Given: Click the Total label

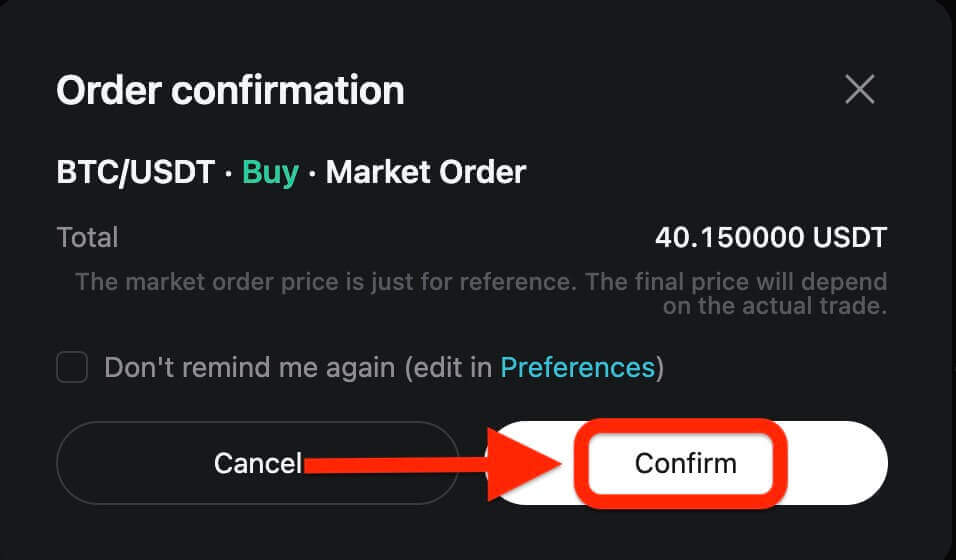Looking at the screenshot, I should pyautogui.click(x=87, y=237).
